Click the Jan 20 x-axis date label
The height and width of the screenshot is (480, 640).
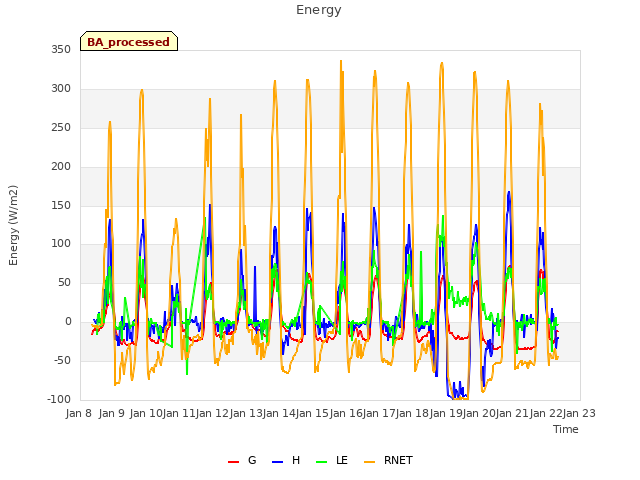pyautogui.click(x=479, y=413)
